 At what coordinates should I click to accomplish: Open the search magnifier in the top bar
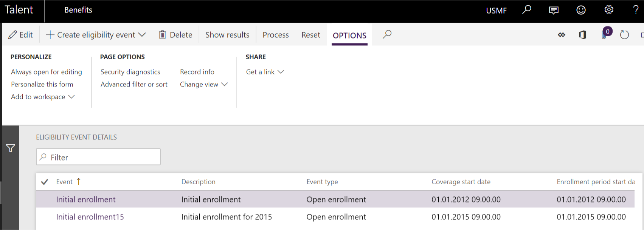coord(526,10)
